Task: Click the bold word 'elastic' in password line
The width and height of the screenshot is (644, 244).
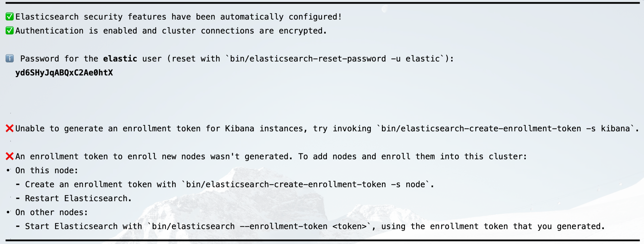Action: coord(120,58)
